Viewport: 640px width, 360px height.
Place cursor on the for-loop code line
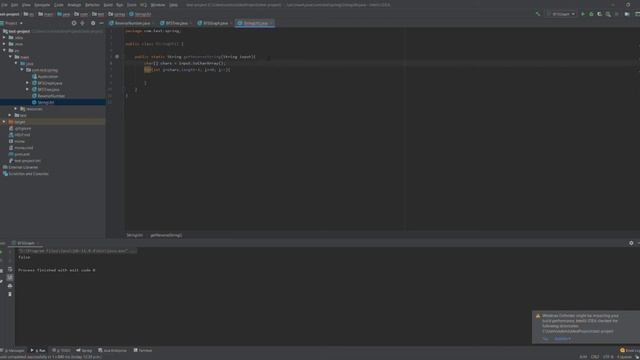188,70
